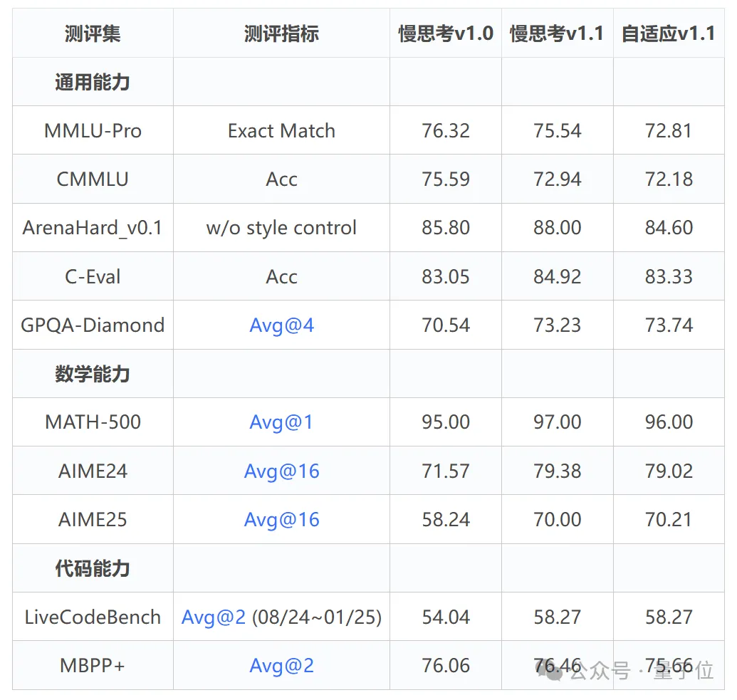Click the Avg@16 link in AIME24 row

(x=281, y=471)
